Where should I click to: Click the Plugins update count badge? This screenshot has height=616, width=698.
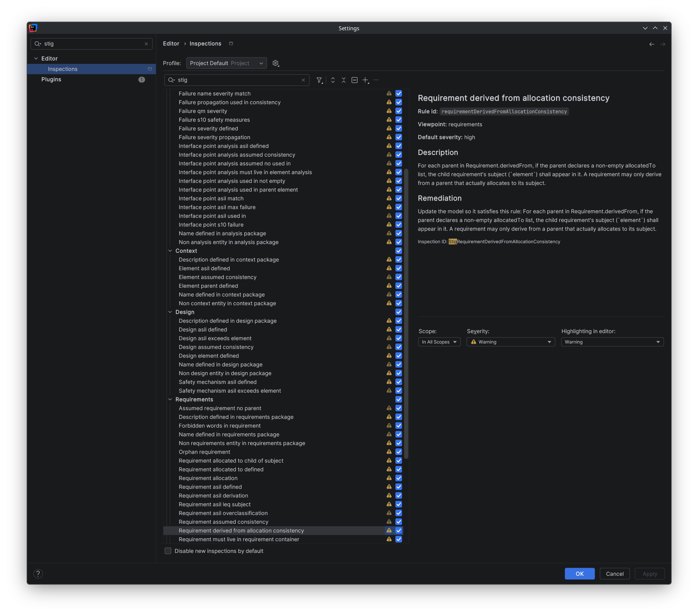pos(142,80)
